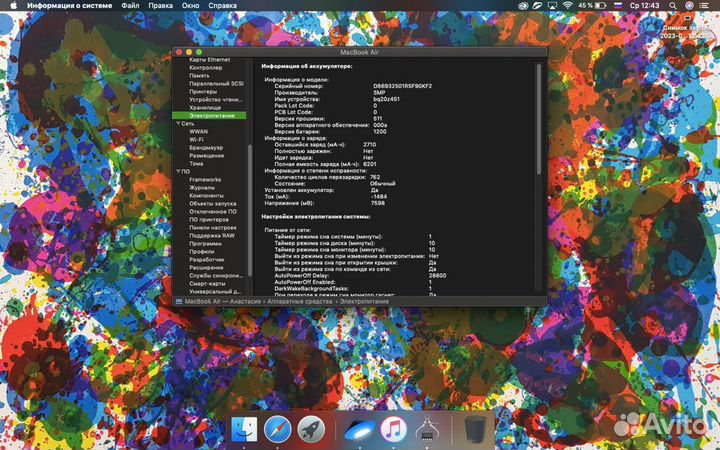Open the Справка menu
Image resolution: width=720 pixels, height=450 pixels.
point(222,6)
